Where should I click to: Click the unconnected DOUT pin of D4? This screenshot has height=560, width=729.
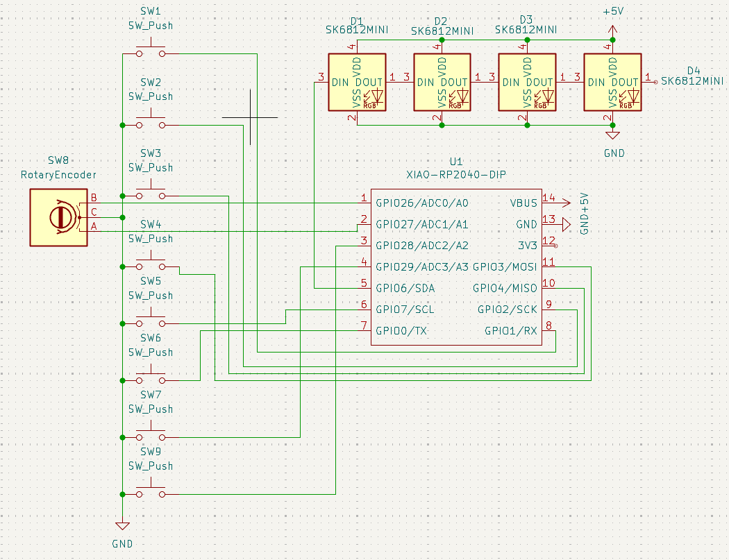655,83
